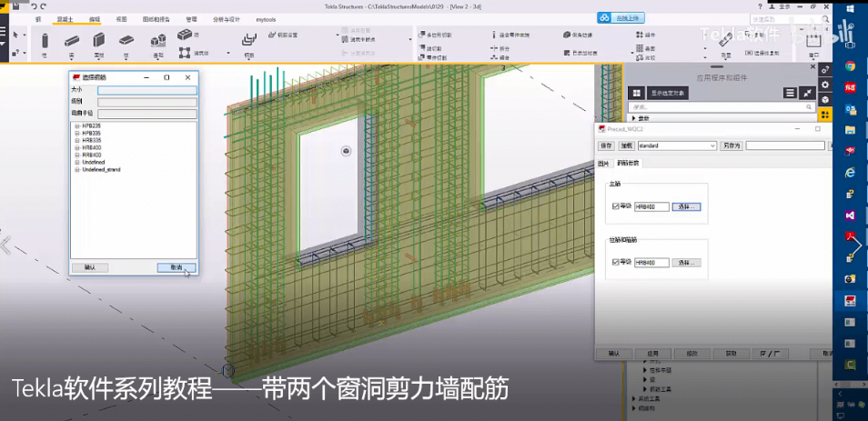Screen dimensions: 868x421
Task: Click the collapse arrows icon in components panel
Action: click(x=807, y=93)
